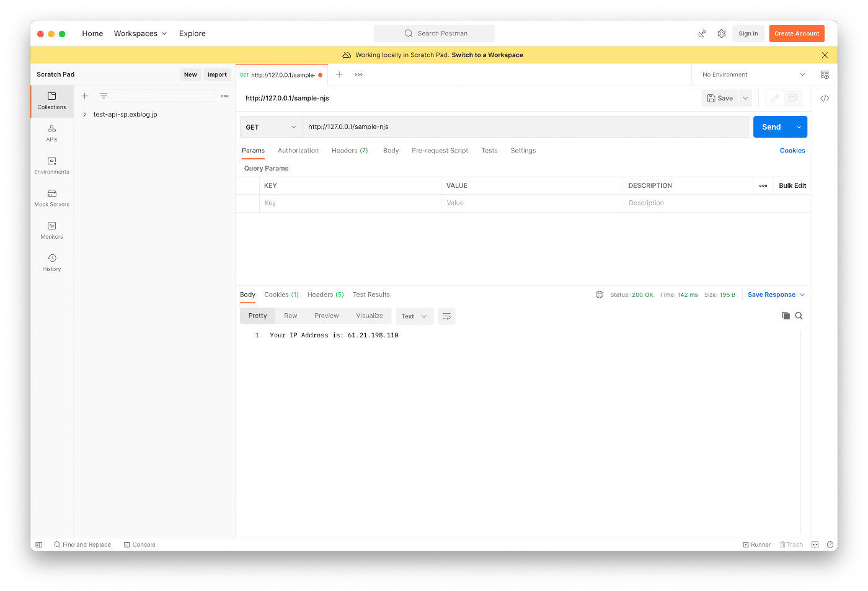Click the Import button
The width and height of the screenshot is (868, 591).
pos(217,74)
